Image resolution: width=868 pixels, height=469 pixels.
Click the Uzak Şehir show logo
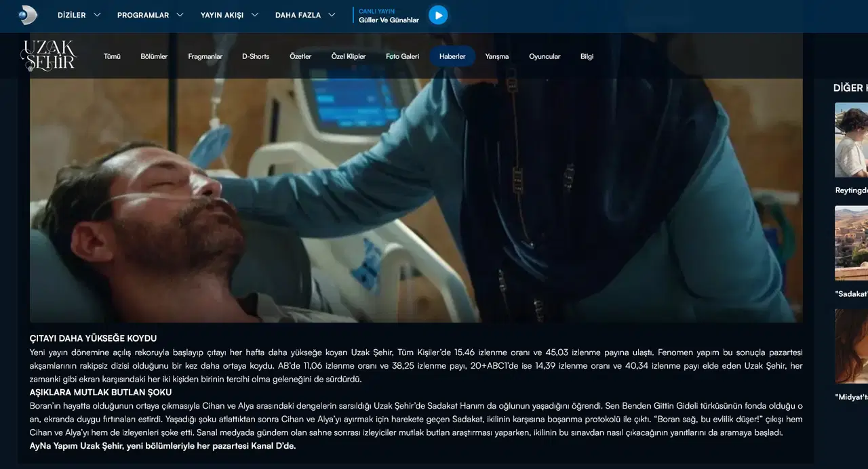(48, 56)
